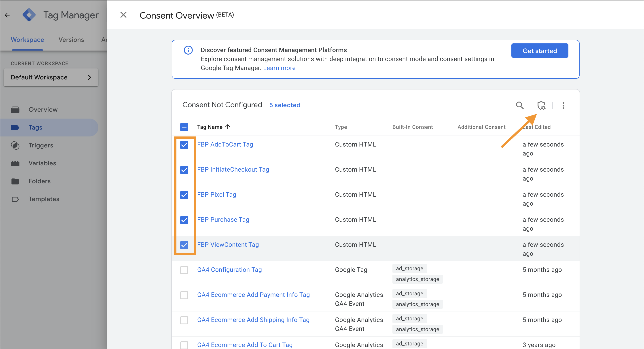Open GA4 Ecommerce Add To Cart Tag

coord(245,345)
